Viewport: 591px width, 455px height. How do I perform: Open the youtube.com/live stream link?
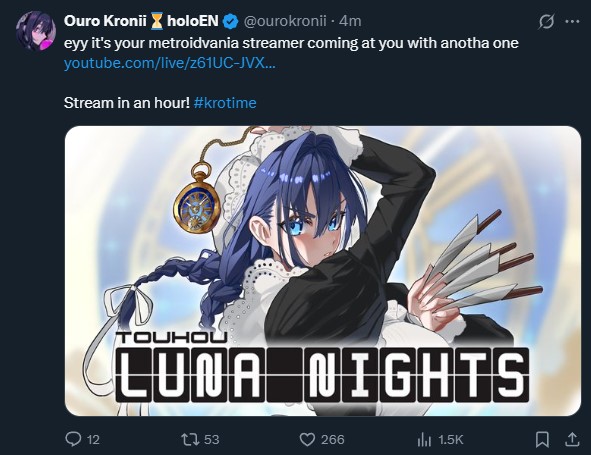pyautogui.click(x=170, y=63)
